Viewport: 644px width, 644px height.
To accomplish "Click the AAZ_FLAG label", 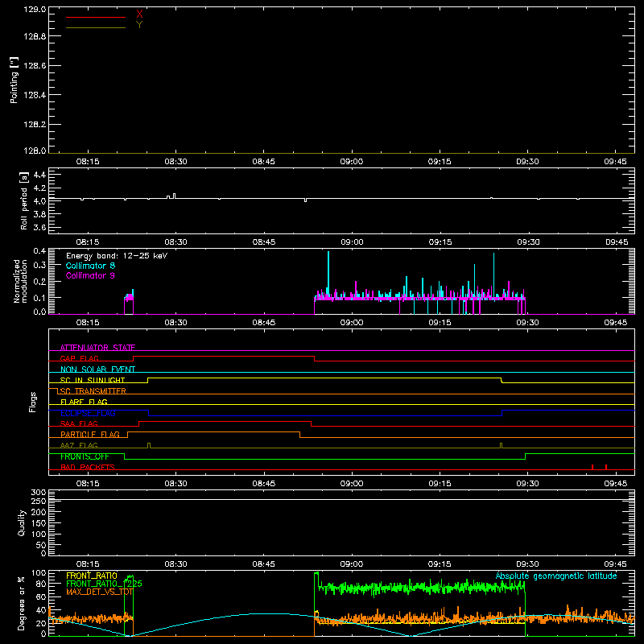I will coord(79,446).
